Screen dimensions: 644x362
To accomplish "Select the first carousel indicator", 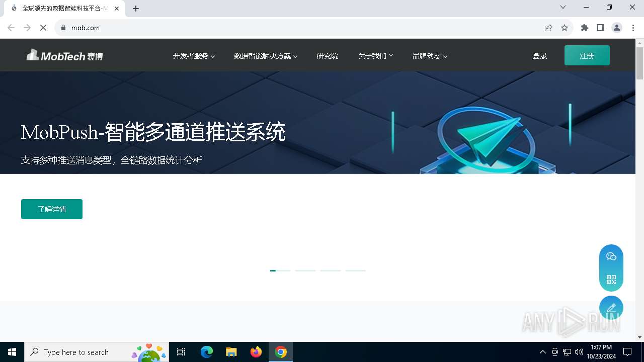I will (x=280, y=270).
